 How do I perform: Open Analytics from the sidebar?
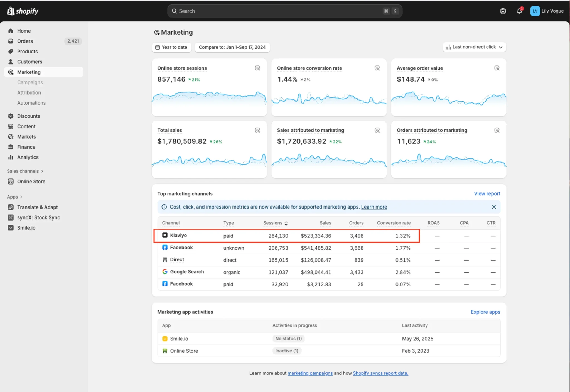(x=28, y=157)
